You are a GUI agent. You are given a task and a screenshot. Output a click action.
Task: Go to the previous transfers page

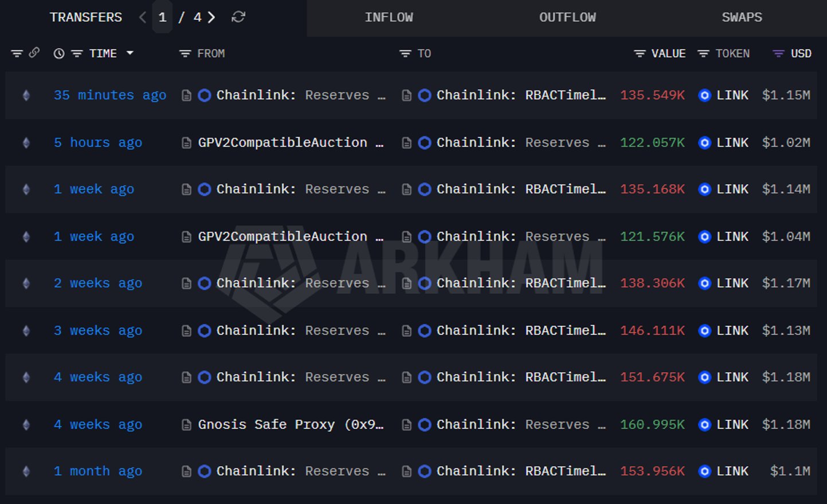143,17
